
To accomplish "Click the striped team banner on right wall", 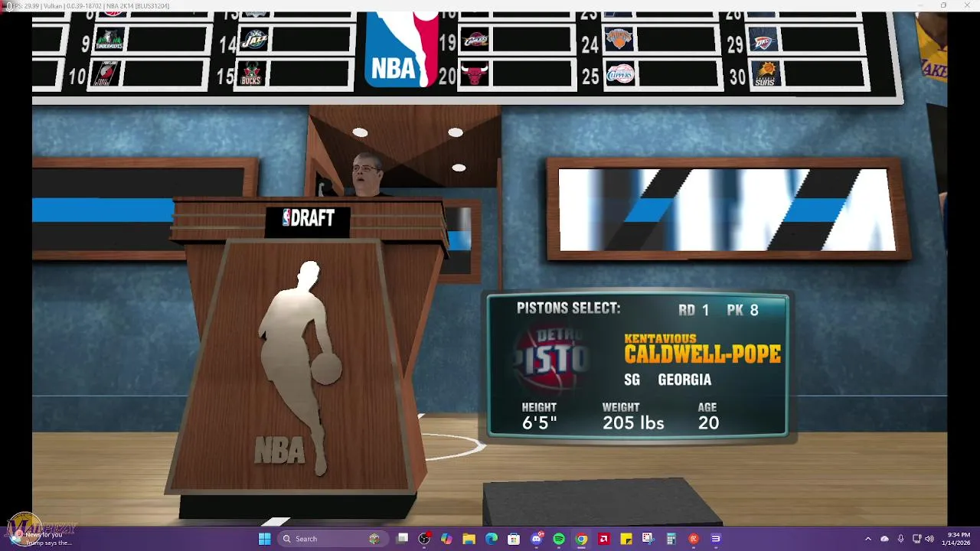I will [x=727, y=209].
